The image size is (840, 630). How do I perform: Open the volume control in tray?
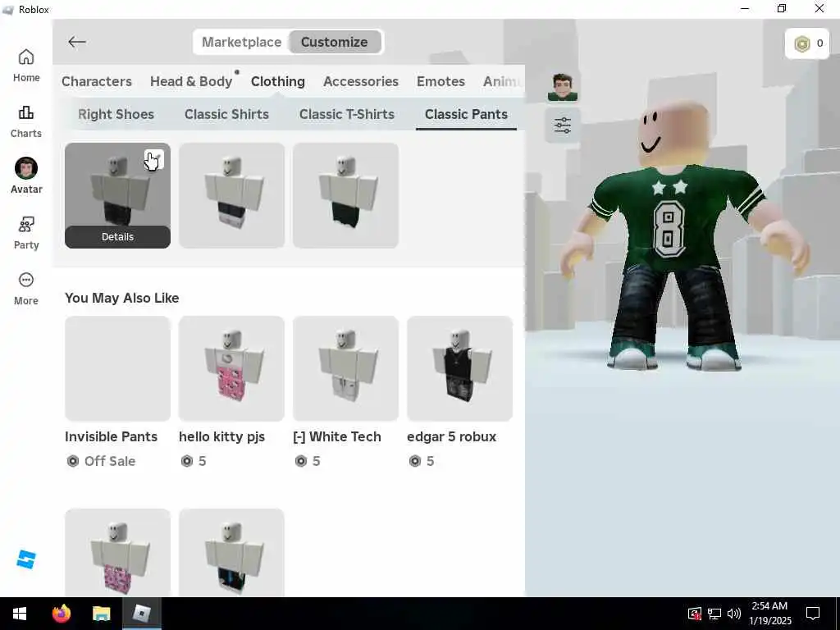(734, 614)
